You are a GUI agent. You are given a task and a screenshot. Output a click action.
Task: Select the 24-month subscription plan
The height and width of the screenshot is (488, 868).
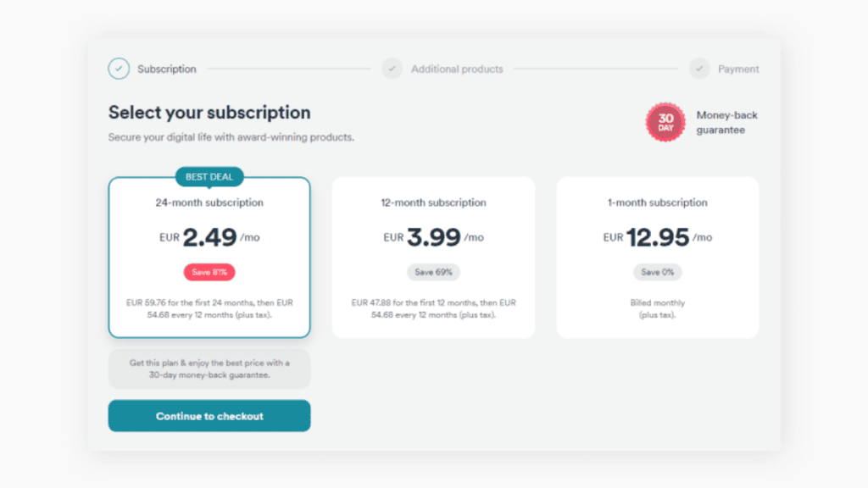[x=209, y=256]
